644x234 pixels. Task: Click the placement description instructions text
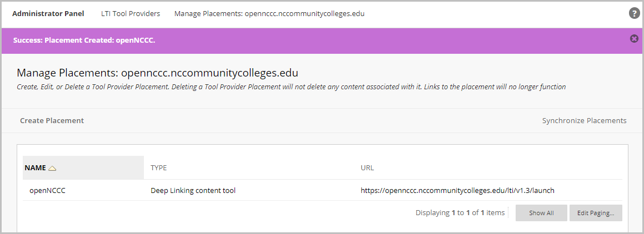pyautogui.click(x=291, y=87)
